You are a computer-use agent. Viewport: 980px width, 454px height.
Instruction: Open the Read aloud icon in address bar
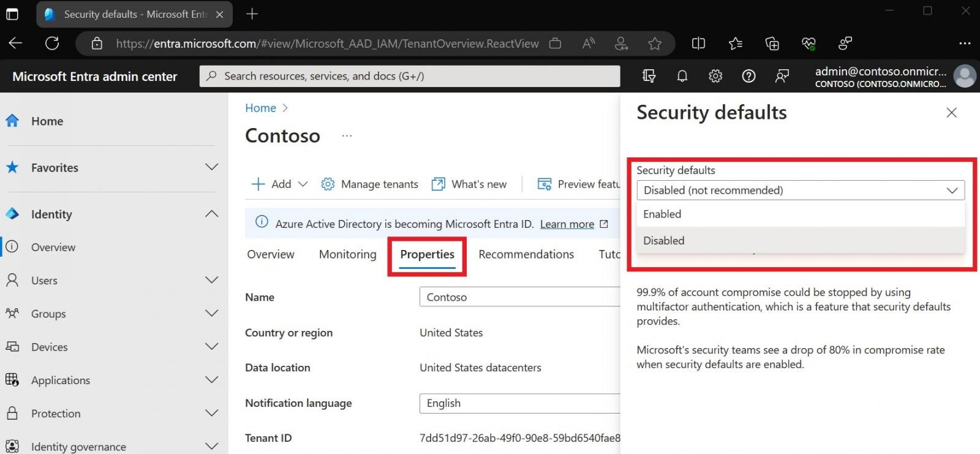(x=588, y=44)
